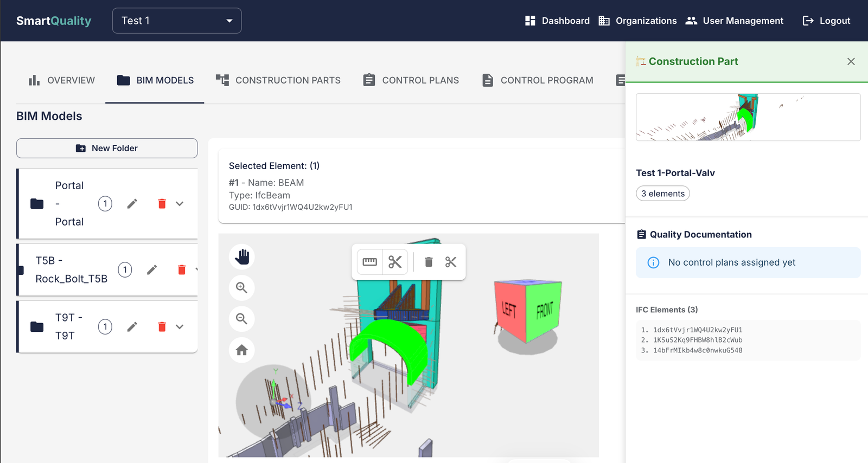Click the FRONT face of view cube
The height and width of the screenshot is (463, 868).
[x=544, y=311]
